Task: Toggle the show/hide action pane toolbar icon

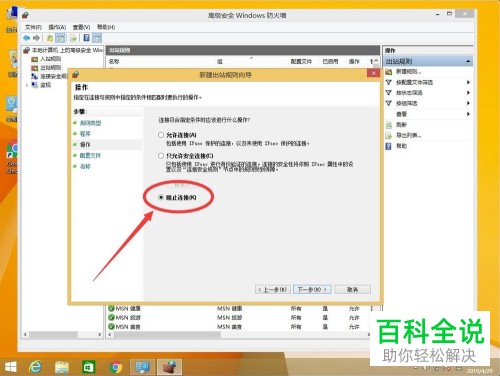Action: pos(97,38)
